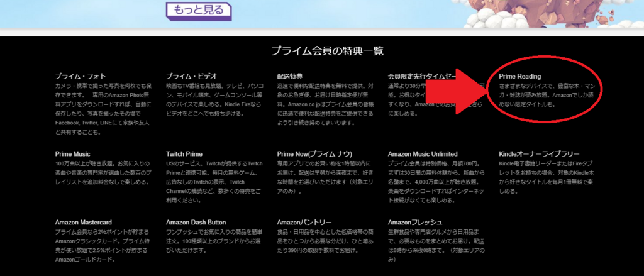The image size is (644, 276).
Task: Click the Amazonフレッシュ description 生鮮食品や専門店グルメ
Action: coord(437,246)
